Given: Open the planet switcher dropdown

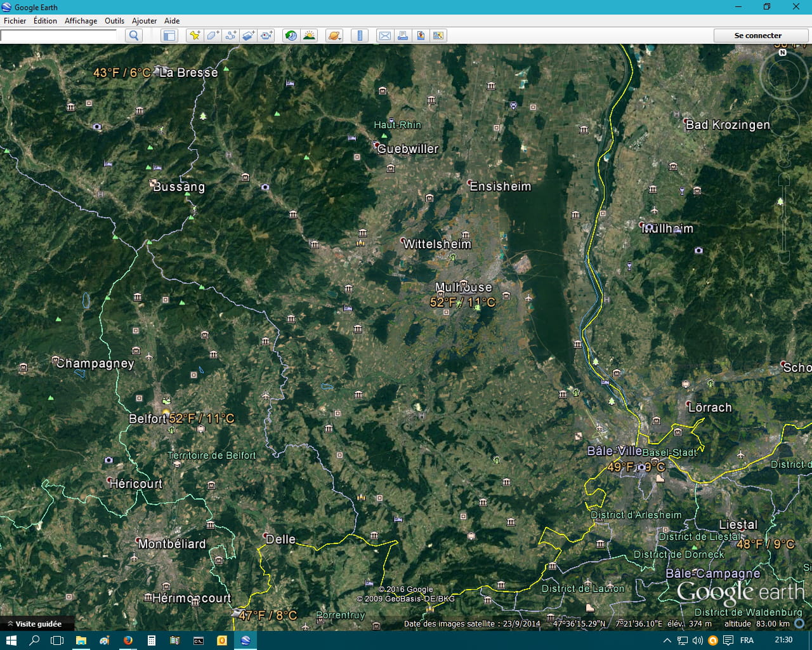Looking at the screenshot, I should (334, 36).
